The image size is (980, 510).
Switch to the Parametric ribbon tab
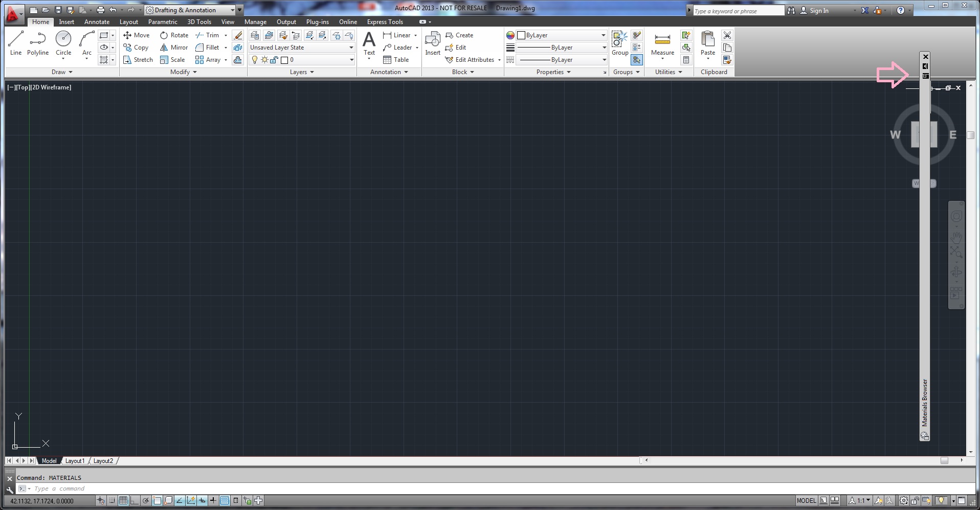pyautogui.click(x=163, y=21)
